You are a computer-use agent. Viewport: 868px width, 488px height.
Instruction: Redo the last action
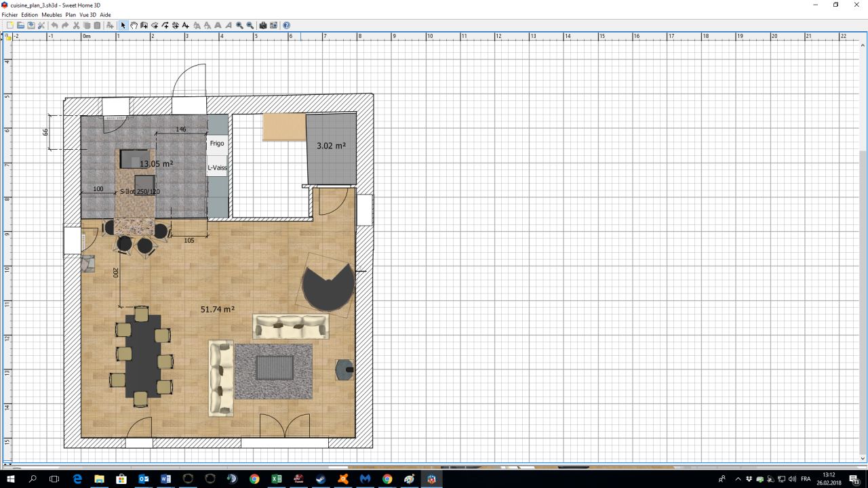coord(65,25)
